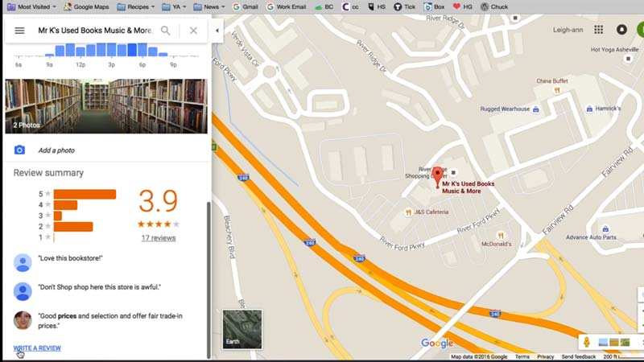This screenshot has width=644, height=362.
Task: Open the HS bookmark
Action: click(377, 6)
